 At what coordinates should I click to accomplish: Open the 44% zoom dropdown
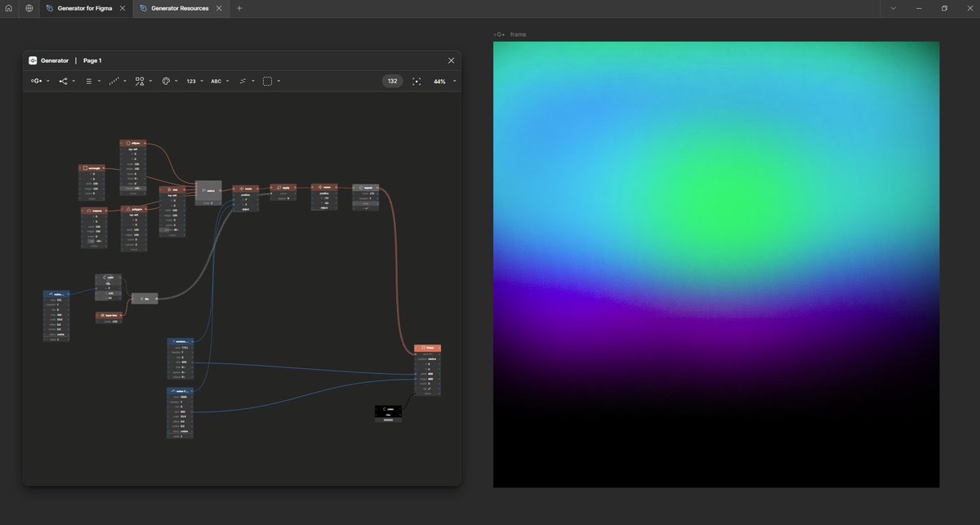[444, 82]
